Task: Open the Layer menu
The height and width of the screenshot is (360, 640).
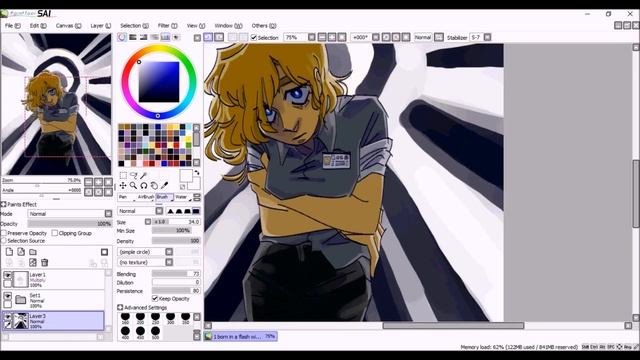Action: point(100,25)
